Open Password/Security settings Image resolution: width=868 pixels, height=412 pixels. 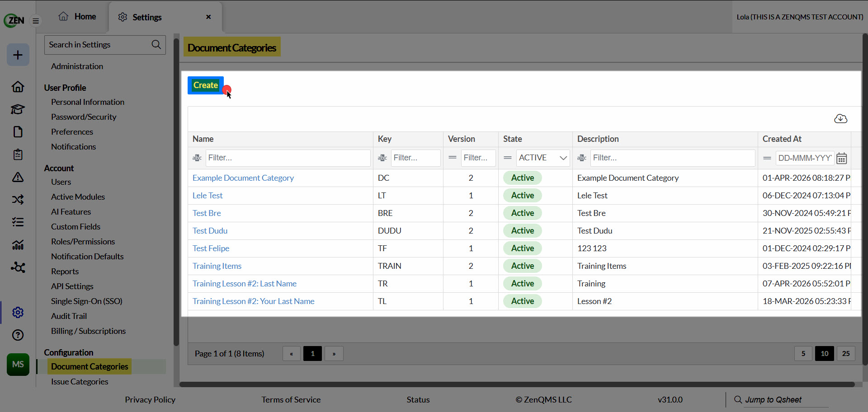pyautogui.click(x=84, y=117)
